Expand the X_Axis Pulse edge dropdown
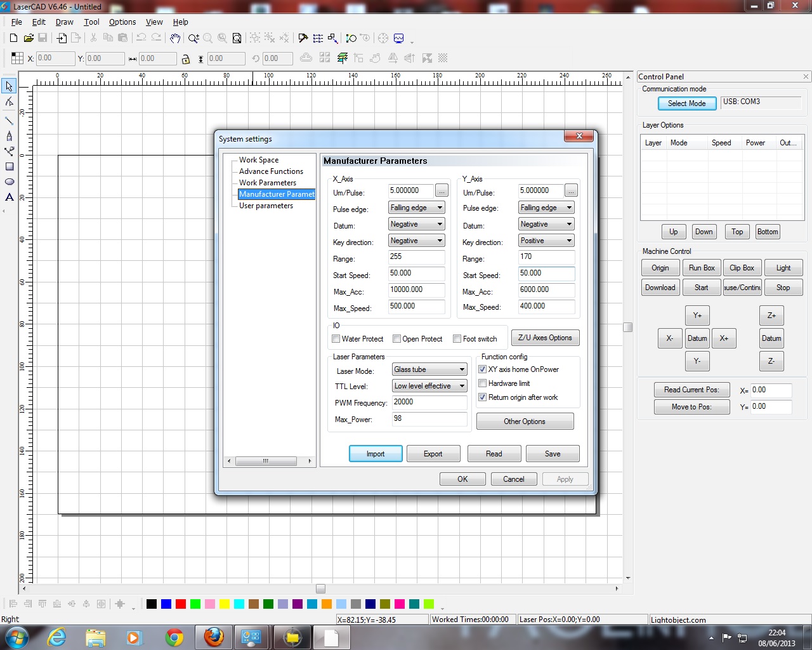The height and width of the screenshot is (650, 812). click(x=417, y=208)
